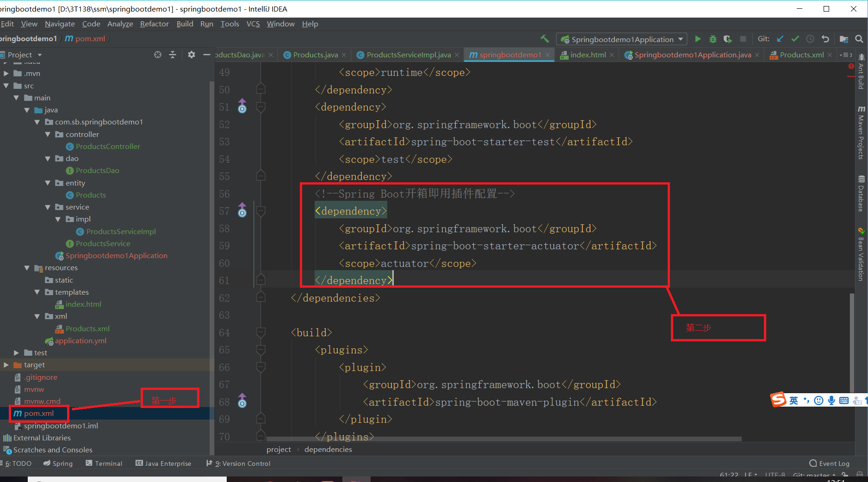
Task: Click gutter override marker on line 51
Action: (242, 106)
